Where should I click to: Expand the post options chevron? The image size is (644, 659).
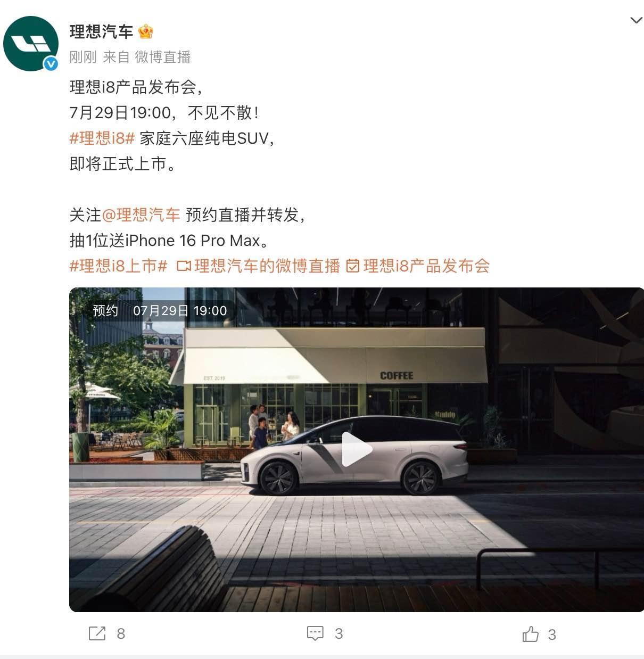636,21
